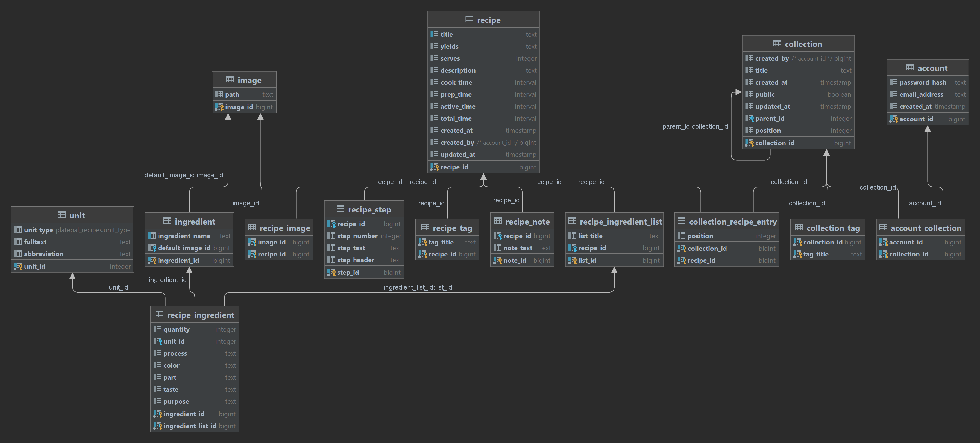980x443 pixels.
Task: Click the collection table header icon
Action: click(777, 44)
